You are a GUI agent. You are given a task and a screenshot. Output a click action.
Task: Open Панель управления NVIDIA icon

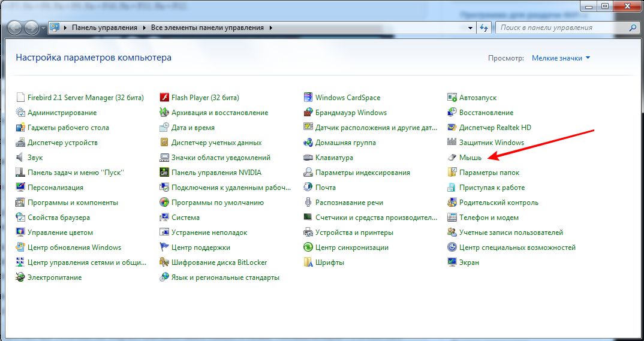click(x=164, y=173)
